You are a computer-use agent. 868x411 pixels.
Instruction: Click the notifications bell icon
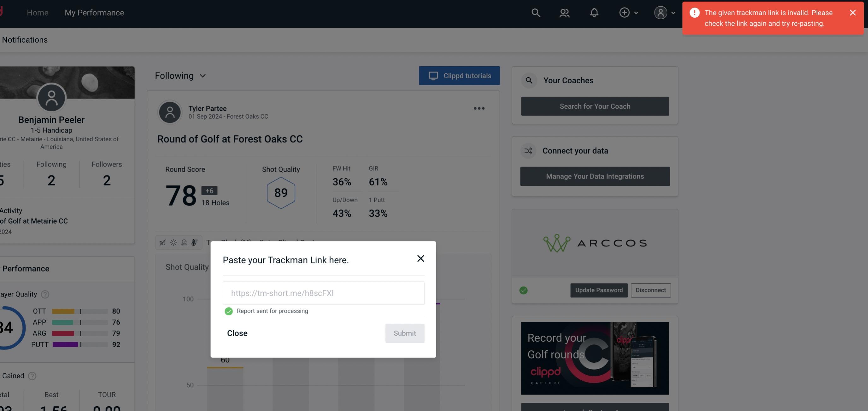coord(594,12)
